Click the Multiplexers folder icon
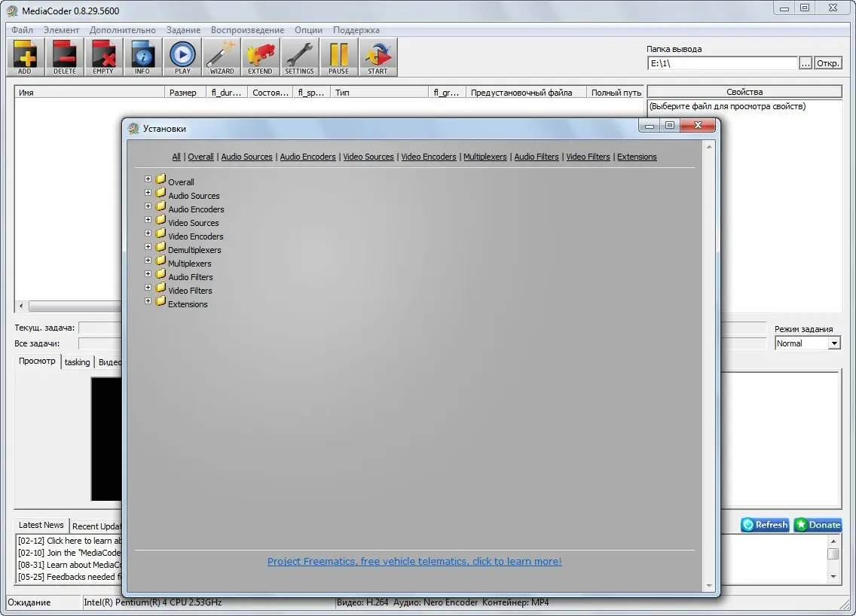Image resolution: width=856 pixels, height=616 pixels. pos(160,261)
